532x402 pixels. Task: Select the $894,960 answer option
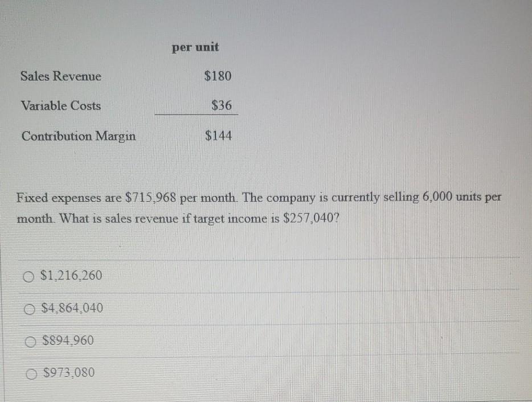click(x=65, y=341)
